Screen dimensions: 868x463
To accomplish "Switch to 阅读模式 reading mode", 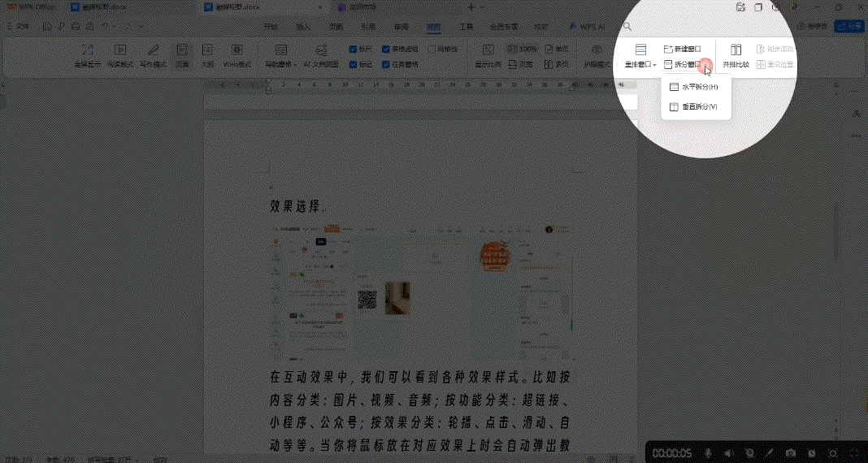I will coord(119,54).
